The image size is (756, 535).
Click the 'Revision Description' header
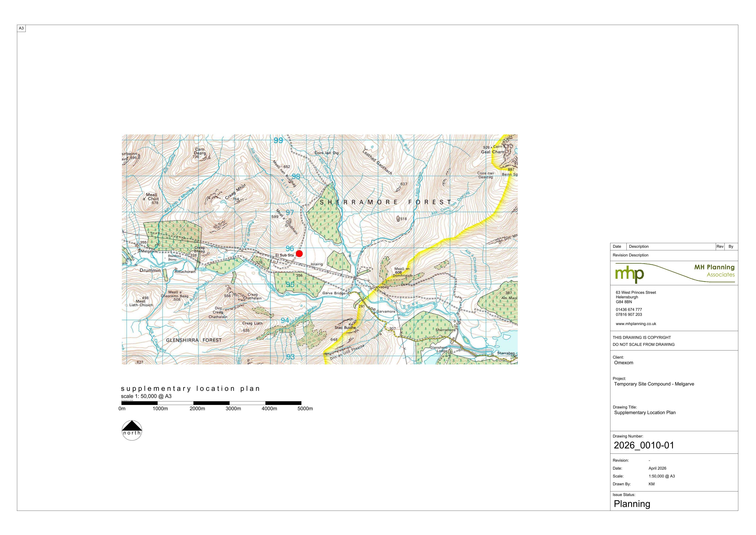click(630, 255)
